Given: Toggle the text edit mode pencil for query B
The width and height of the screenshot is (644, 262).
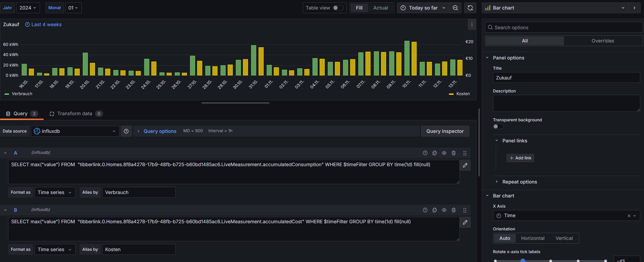Looking at the screenshot, I should 465,222.
